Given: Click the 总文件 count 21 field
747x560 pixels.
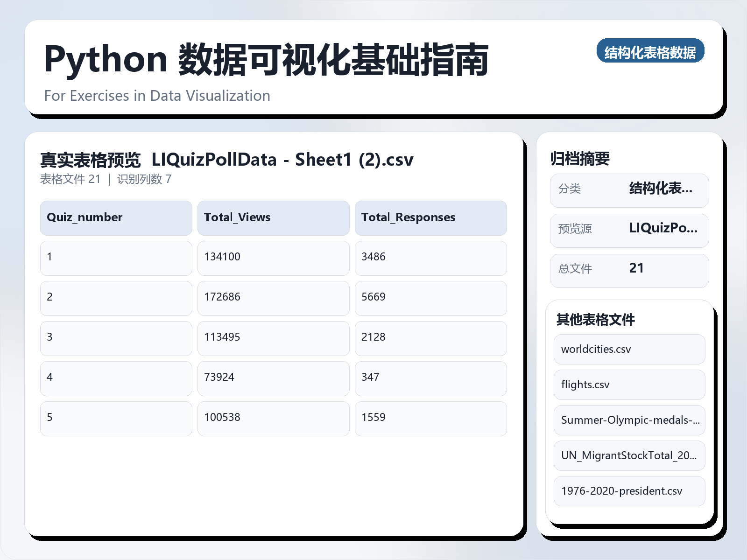Looking at the screenshot, I should click(x=629, y=270).
